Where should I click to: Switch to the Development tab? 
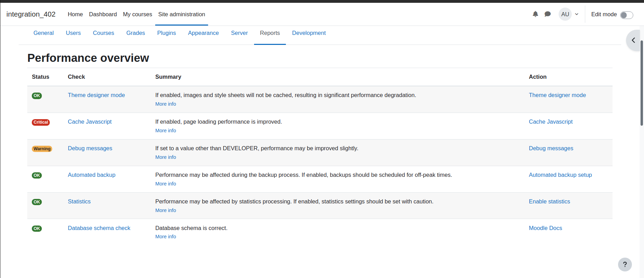click(309, 33)
